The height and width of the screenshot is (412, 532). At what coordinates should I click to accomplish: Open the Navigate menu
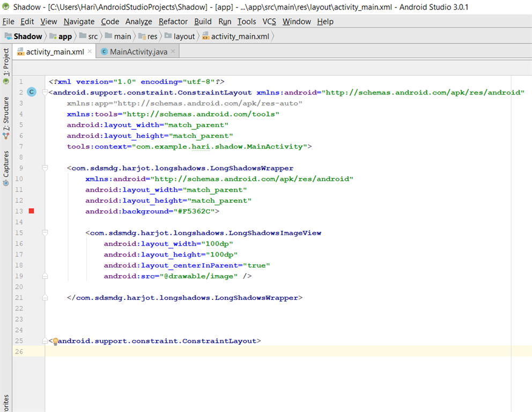pos(79,21)
